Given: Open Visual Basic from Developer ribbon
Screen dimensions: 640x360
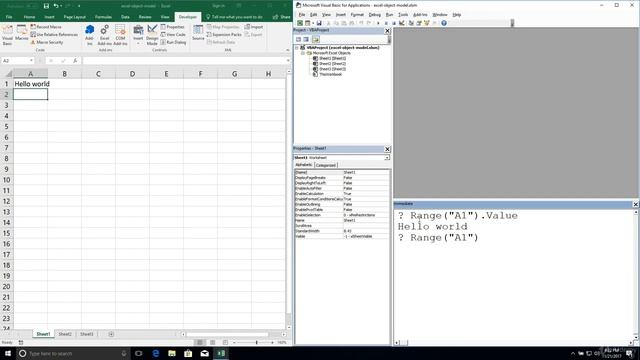Looking at the screenshot, I should [x=7, y=35].
